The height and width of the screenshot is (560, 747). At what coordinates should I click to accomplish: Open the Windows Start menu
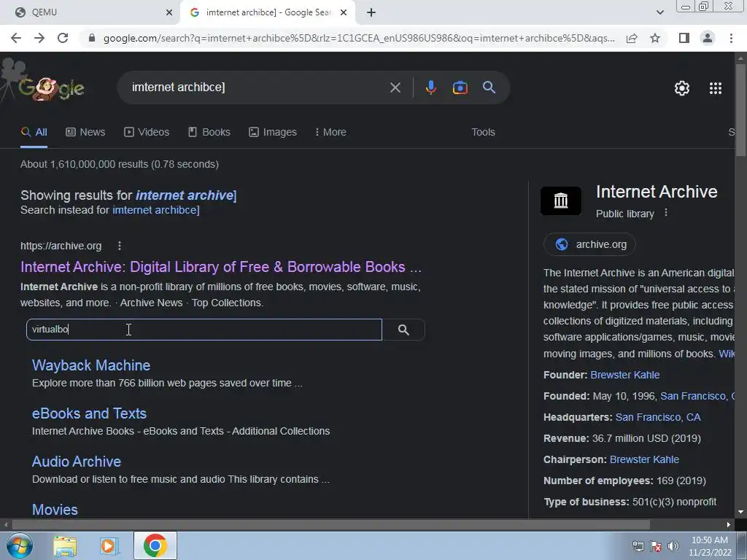tap(19, 545)
